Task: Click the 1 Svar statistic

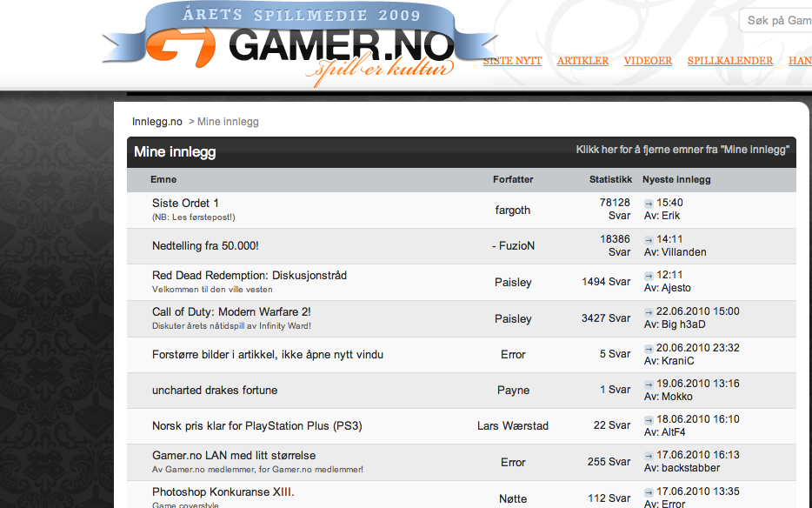Action: tap(616, 390)
